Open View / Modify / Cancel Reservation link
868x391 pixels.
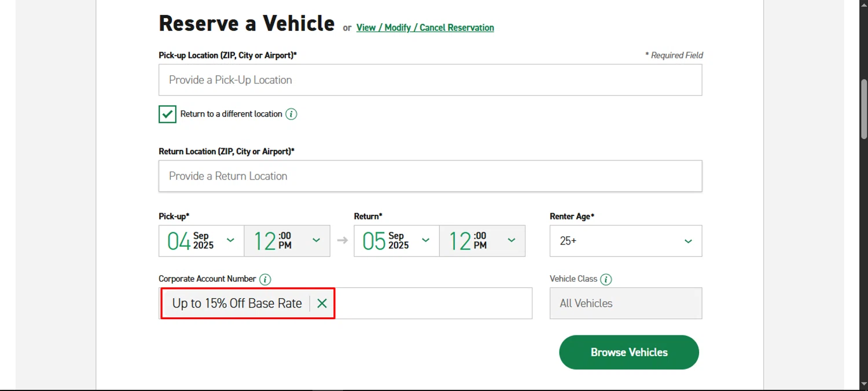425,28
